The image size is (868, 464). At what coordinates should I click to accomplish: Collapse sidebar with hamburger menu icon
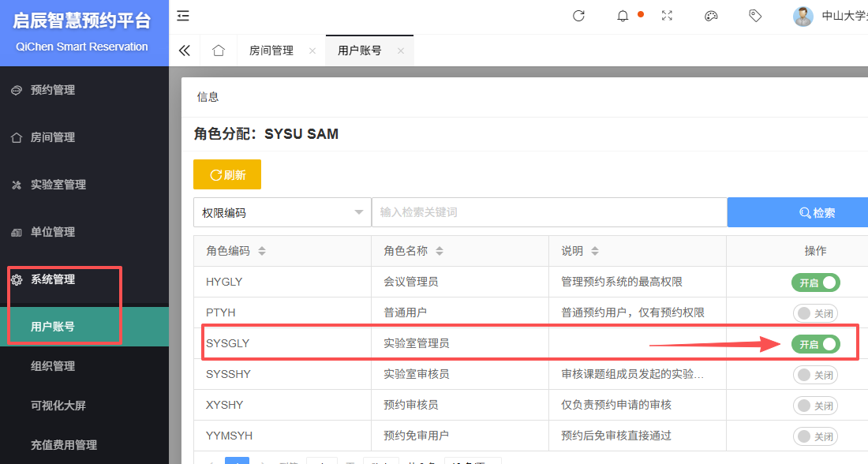click(183, 16)
